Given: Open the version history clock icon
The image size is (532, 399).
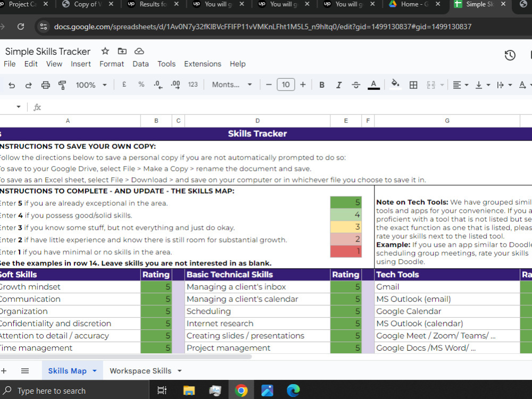Looking at the screenshot, I should [x=510, y=55].
